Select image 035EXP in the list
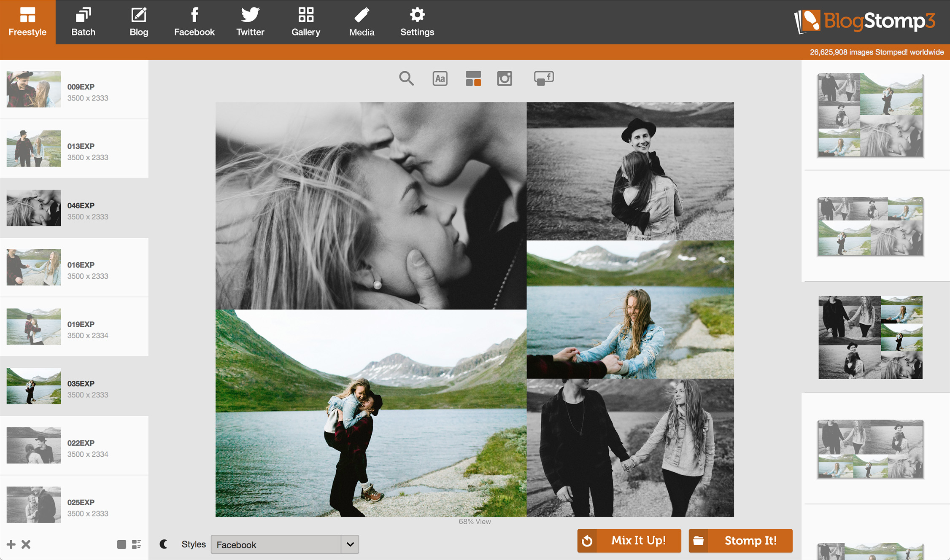This screenshot has width=950, height=560. coord(74,386)
